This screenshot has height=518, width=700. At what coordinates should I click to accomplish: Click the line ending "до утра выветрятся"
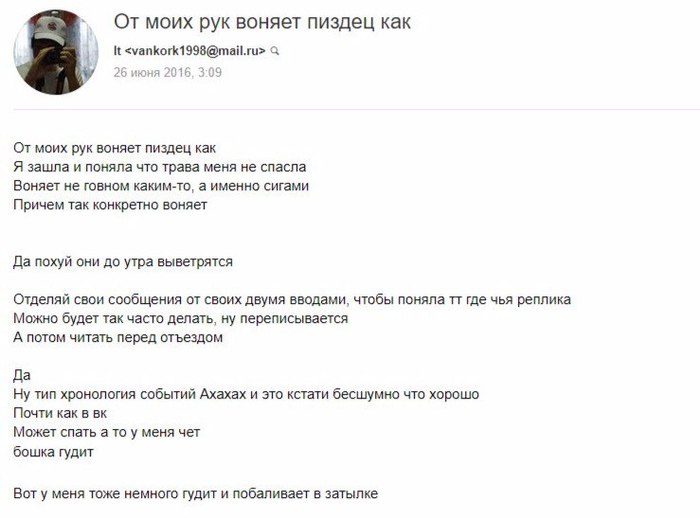(x=123, y=262)
